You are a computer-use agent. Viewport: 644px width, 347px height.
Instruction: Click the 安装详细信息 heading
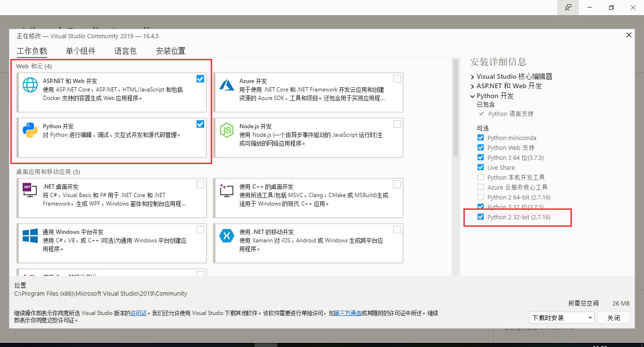point(498,62)
